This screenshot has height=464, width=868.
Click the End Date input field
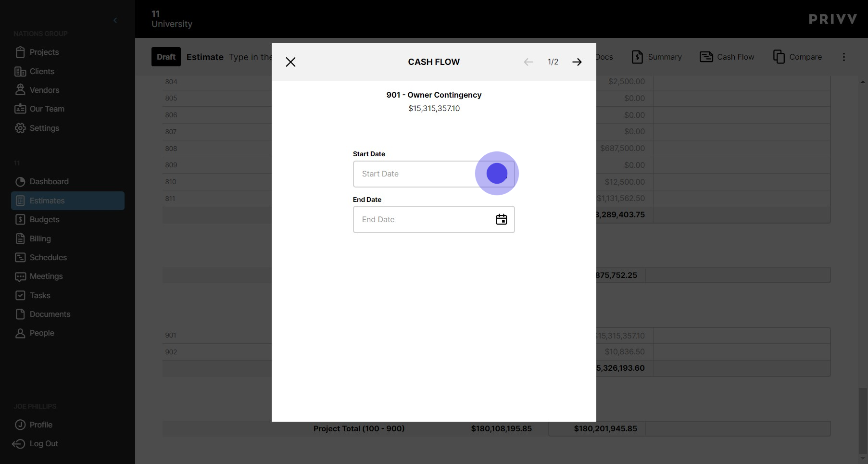click(x=434, y=220)
